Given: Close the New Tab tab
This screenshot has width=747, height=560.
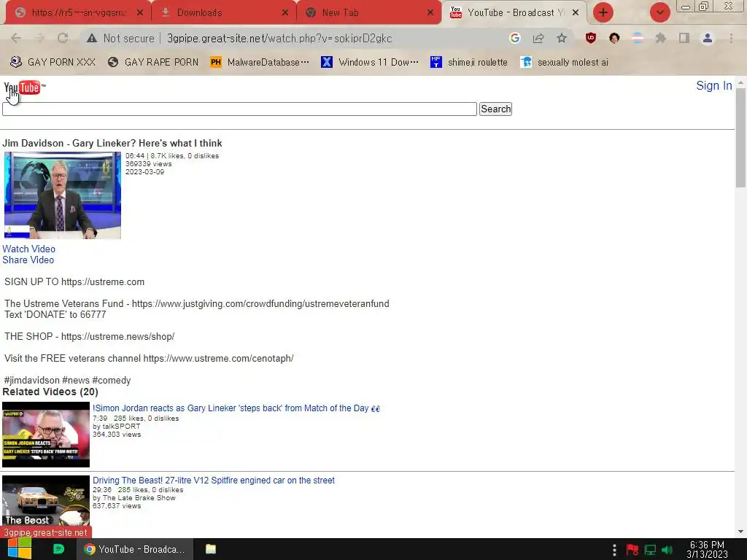Looking at the screenshot, I should point(430,13).
